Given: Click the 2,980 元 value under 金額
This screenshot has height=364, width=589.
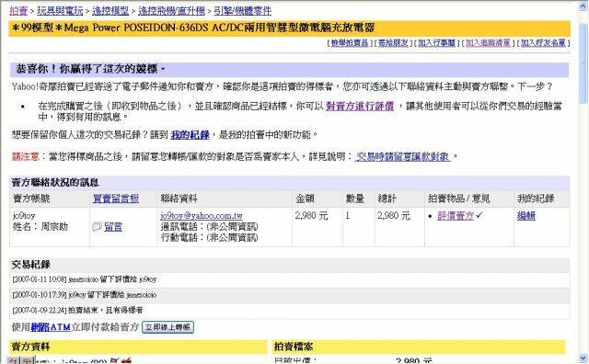Looking at the screenshot, I should point(311,216).
